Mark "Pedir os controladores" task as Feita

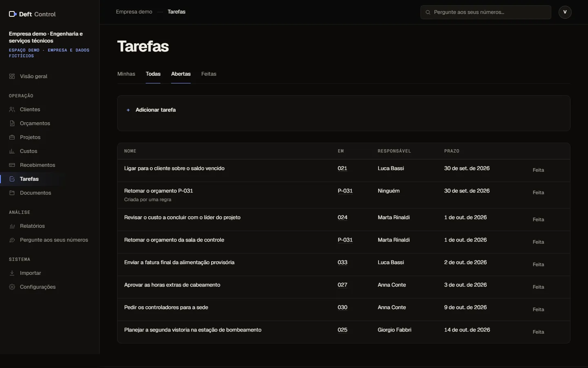(x=538, y=310)
